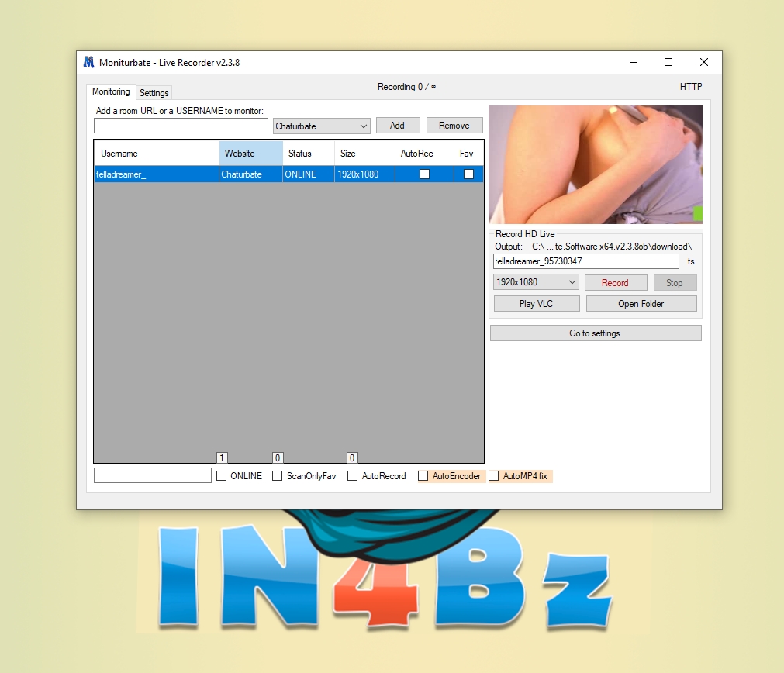This screenshot has width=784, height=673.
Task: Toggle the ONLINE filter checkbox
Action: 222,475
